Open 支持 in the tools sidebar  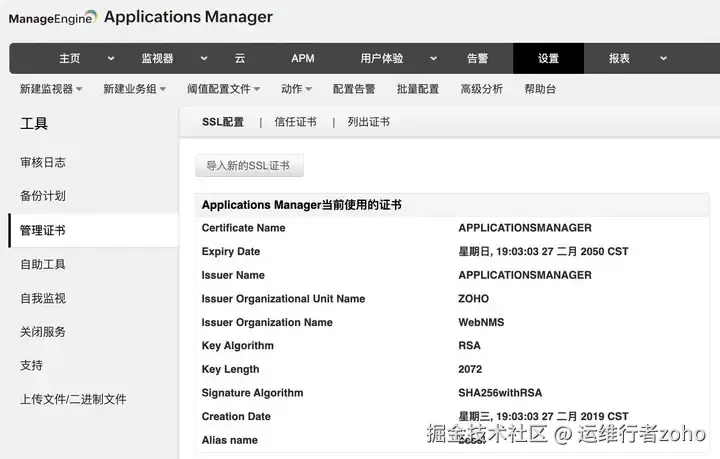(x=31, y=365)
